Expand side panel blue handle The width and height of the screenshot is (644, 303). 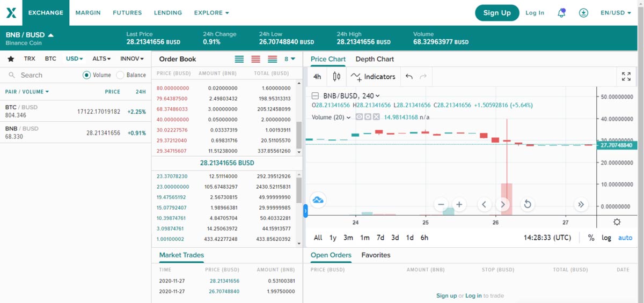click(x=305, y=211)
